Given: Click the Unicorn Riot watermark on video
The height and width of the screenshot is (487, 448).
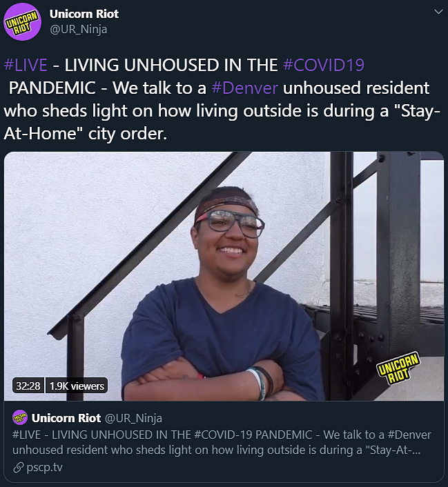Looking at the screenshot, I should point(398,368).
